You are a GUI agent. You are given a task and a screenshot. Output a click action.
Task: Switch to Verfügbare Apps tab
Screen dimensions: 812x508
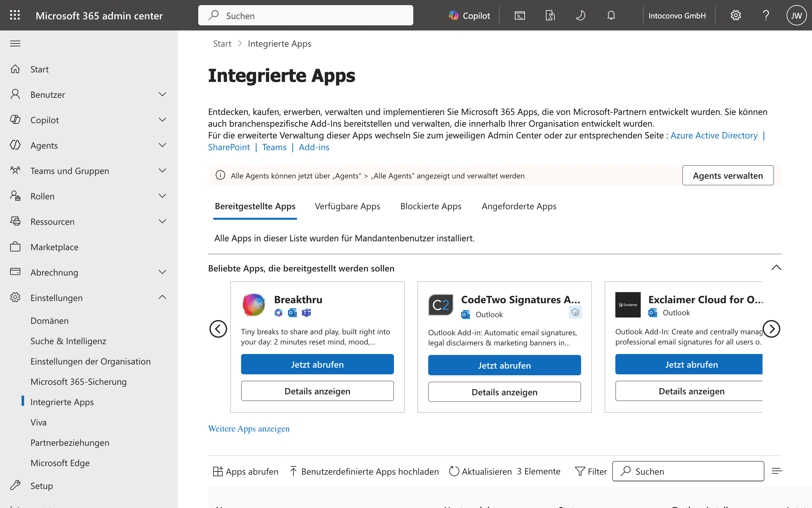(x=347, y=206)
